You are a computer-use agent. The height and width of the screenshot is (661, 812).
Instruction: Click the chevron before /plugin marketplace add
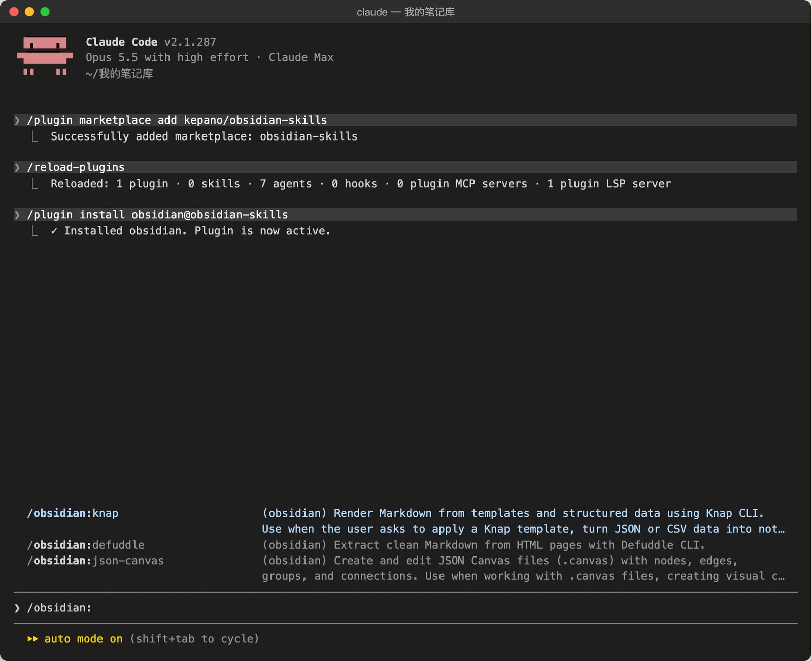click(17, 120)
